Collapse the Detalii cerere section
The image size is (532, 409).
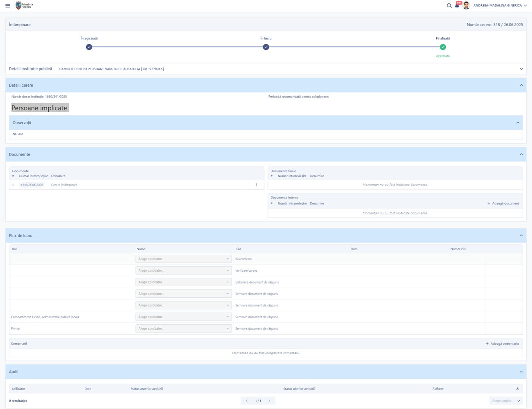[521, 85]
